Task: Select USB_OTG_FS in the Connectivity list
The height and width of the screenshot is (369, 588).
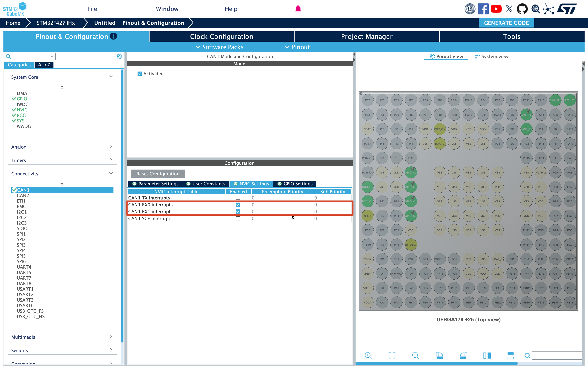Action: click(x=30, y=311)
